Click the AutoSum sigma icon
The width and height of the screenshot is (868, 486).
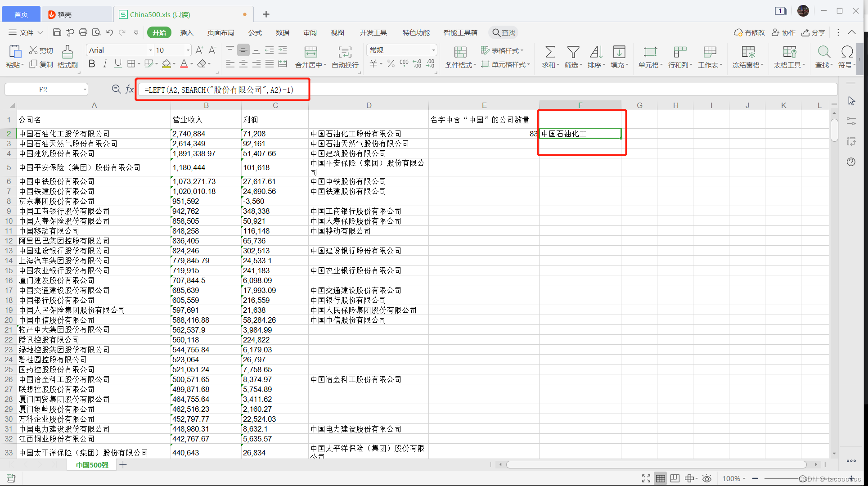pyautogui.click(x=550, y=52)
